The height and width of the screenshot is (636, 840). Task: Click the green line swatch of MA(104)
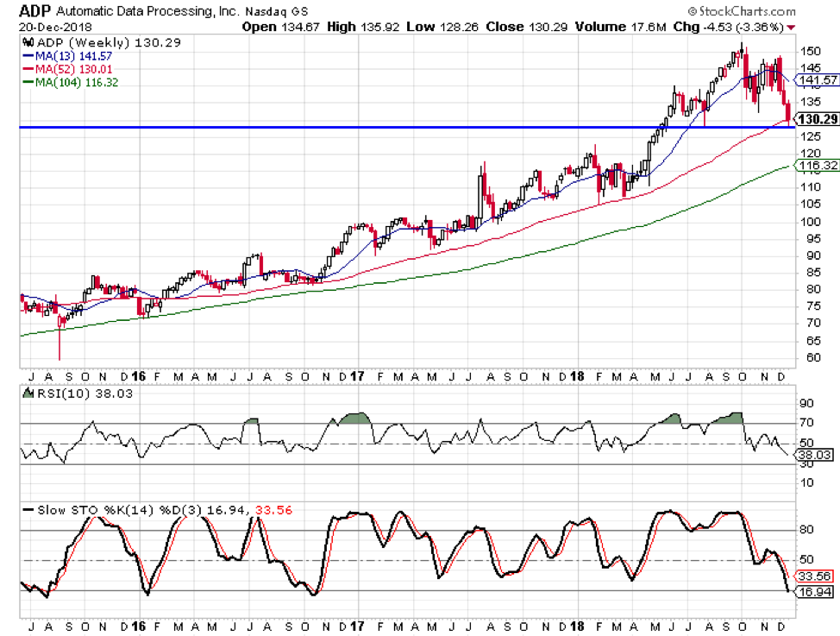tap(28, 83)
